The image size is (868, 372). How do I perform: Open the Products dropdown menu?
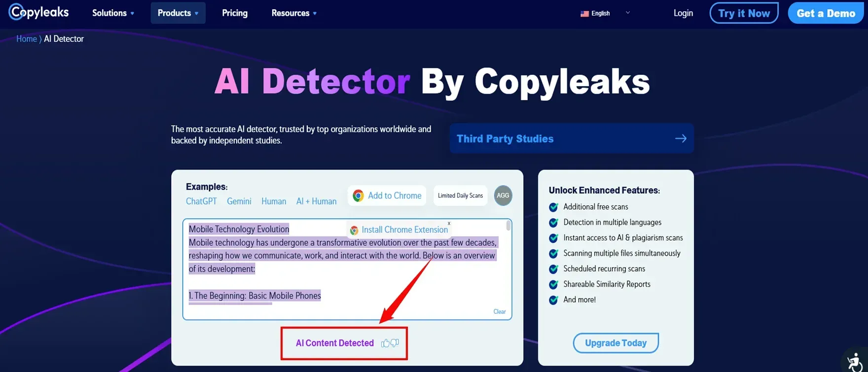click(178, 13)
